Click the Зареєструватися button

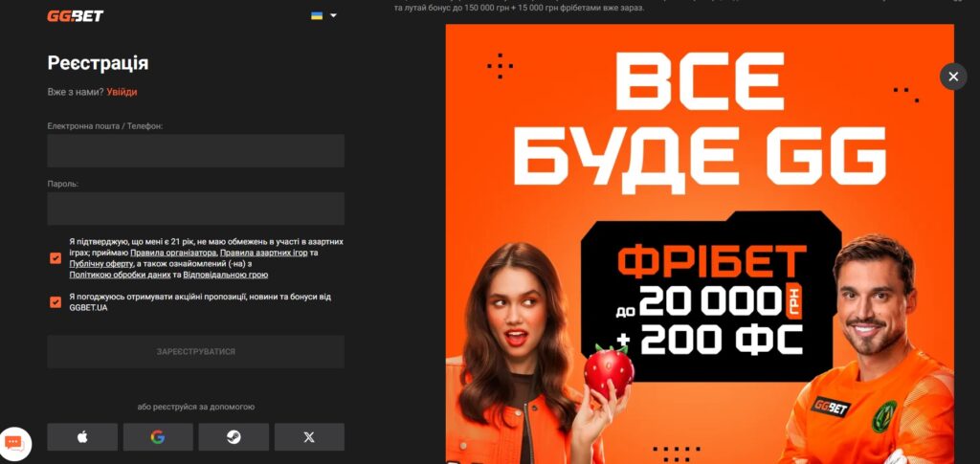pyautogui.click(x=195, y=352)
